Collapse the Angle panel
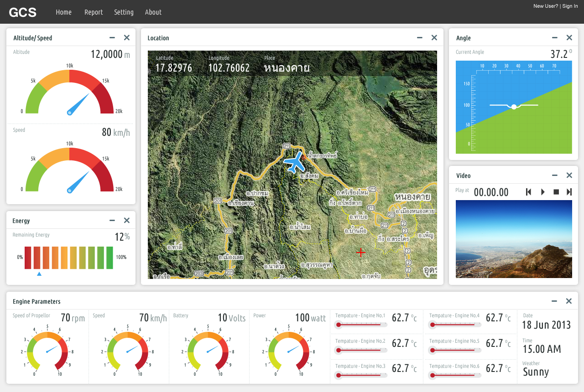The height and width of the screenshot is (392, 584). point(555,38)
